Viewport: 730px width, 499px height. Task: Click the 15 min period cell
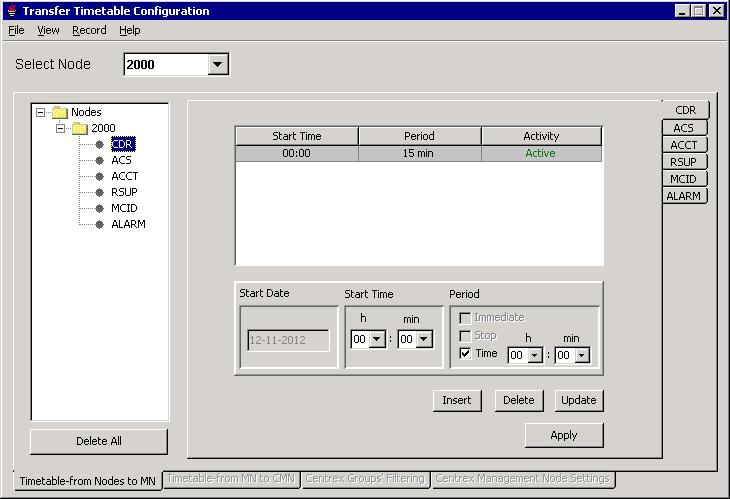[419, 154]
